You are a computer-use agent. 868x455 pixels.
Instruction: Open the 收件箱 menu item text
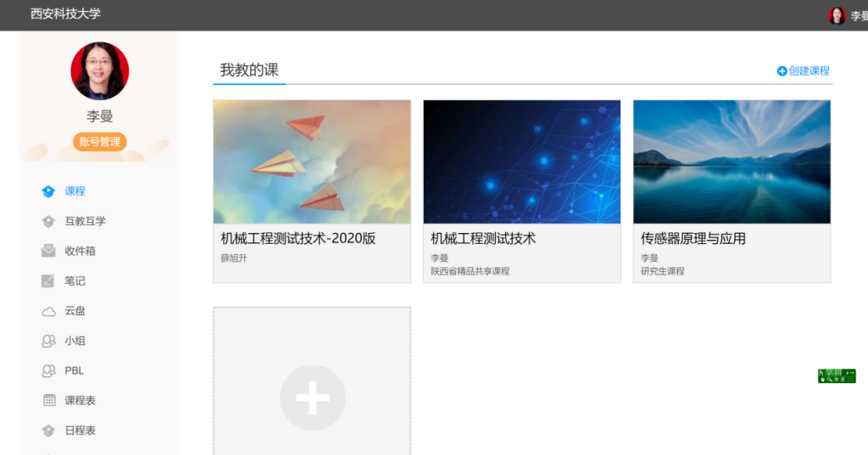coord(81,251)
